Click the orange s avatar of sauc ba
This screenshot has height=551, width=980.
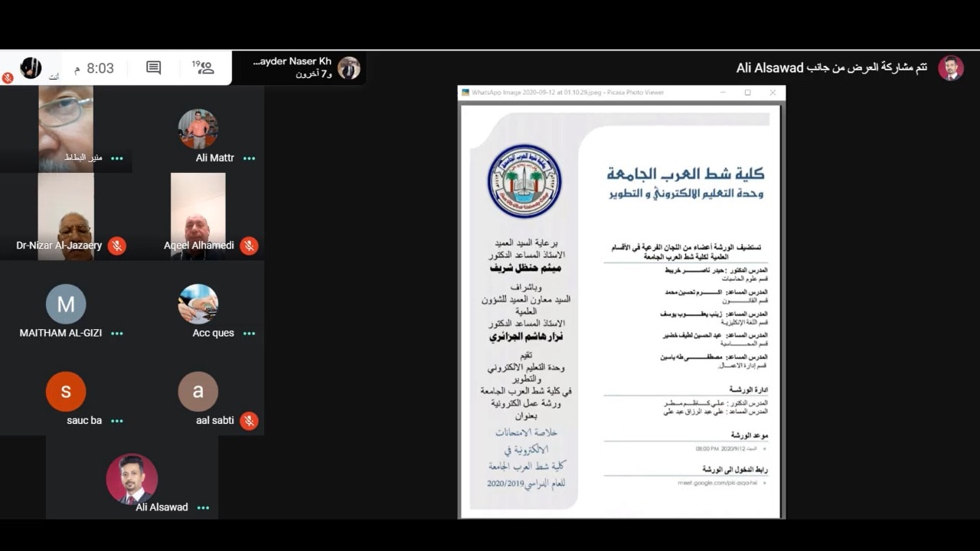(66, 391)
